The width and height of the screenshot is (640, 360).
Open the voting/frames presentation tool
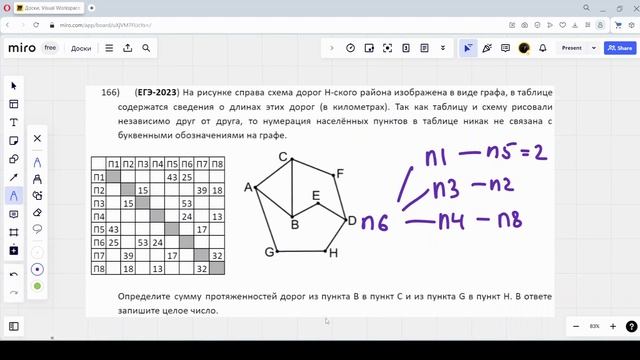(369, 48)
